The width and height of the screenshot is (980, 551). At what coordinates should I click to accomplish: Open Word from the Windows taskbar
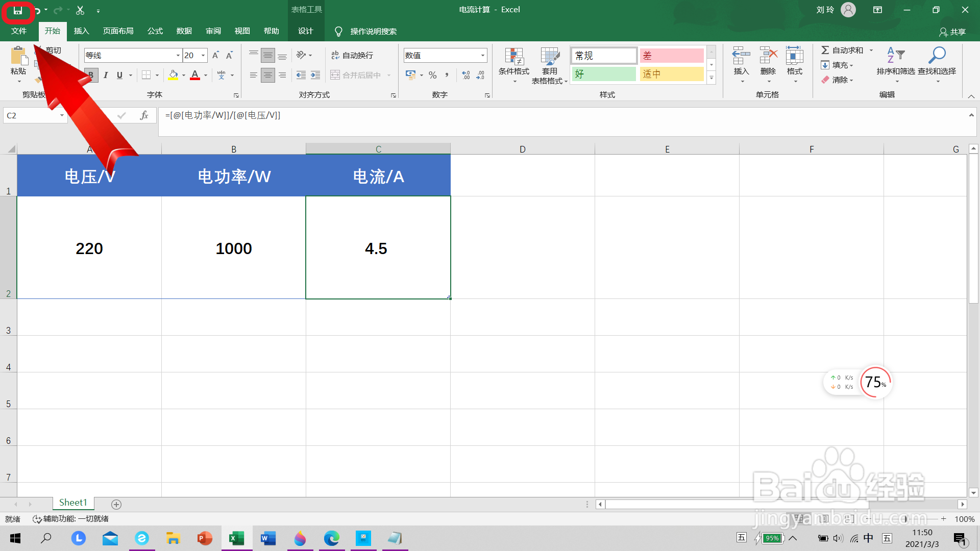coord(268,538)
